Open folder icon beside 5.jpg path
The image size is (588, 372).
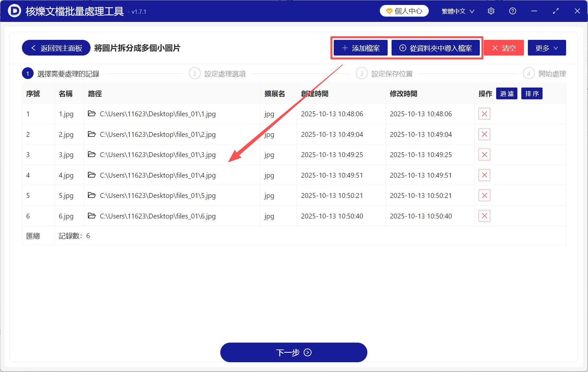[92, 195]
